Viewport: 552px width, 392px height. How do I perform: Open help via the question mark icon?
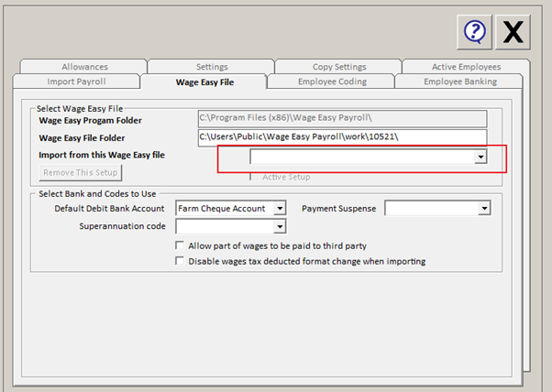pyautogui.click(x=474, y=32)
